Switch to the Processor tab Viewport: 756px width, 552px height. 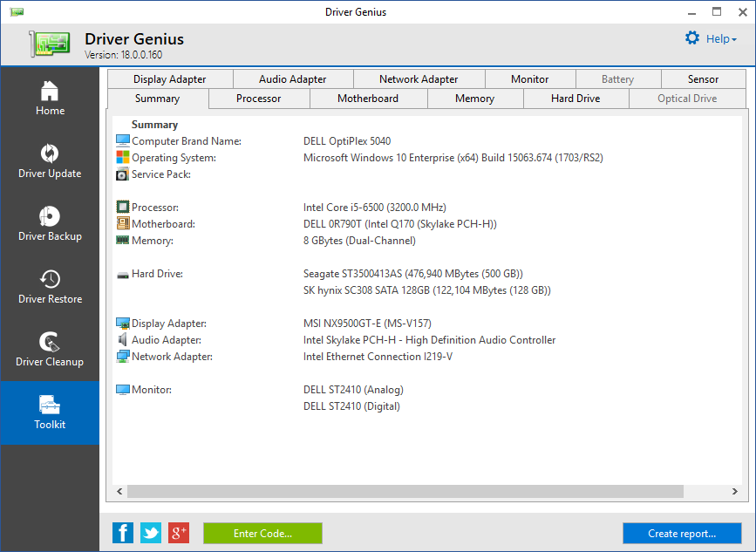259,99
